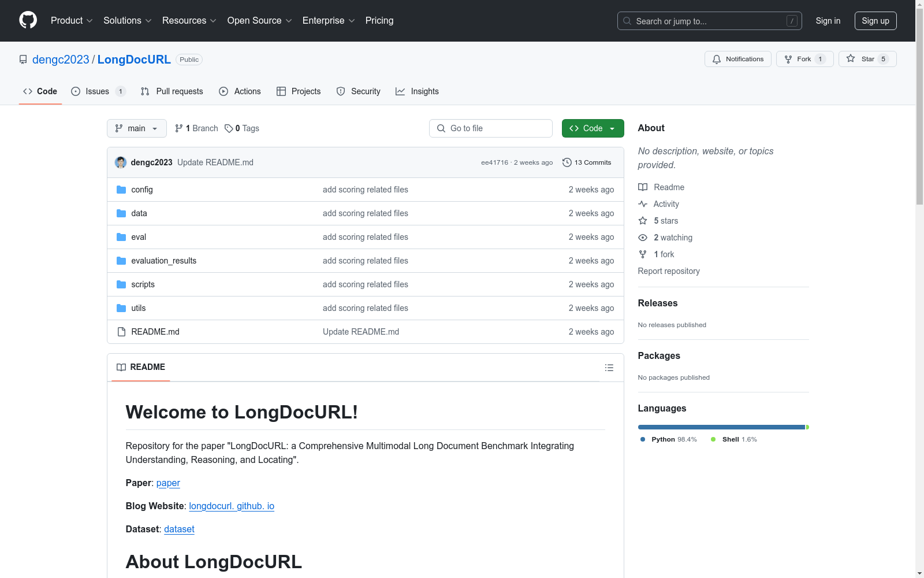The width and height of the screenshot is (924, 578).
Task: View the 13 Commits history
Action: 587,162
